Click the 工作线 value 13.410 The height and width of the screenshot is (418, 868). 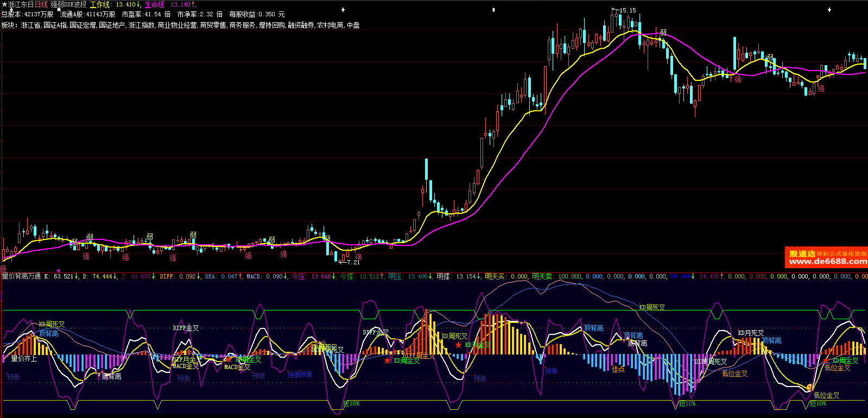point(125,4)
